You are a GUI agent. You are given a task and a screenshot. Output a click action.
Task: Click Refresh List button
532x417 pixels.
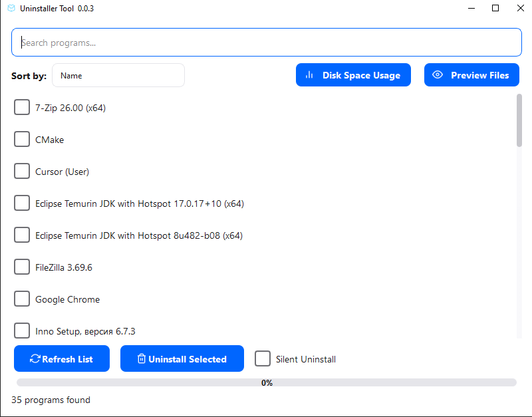click(62, 358)
